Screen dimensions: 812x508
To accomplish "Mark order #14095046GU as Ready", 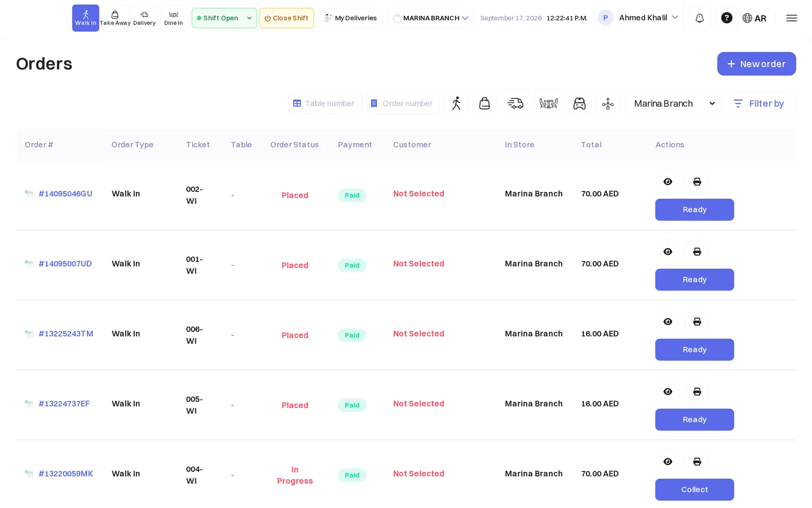I will pos(694,210).
